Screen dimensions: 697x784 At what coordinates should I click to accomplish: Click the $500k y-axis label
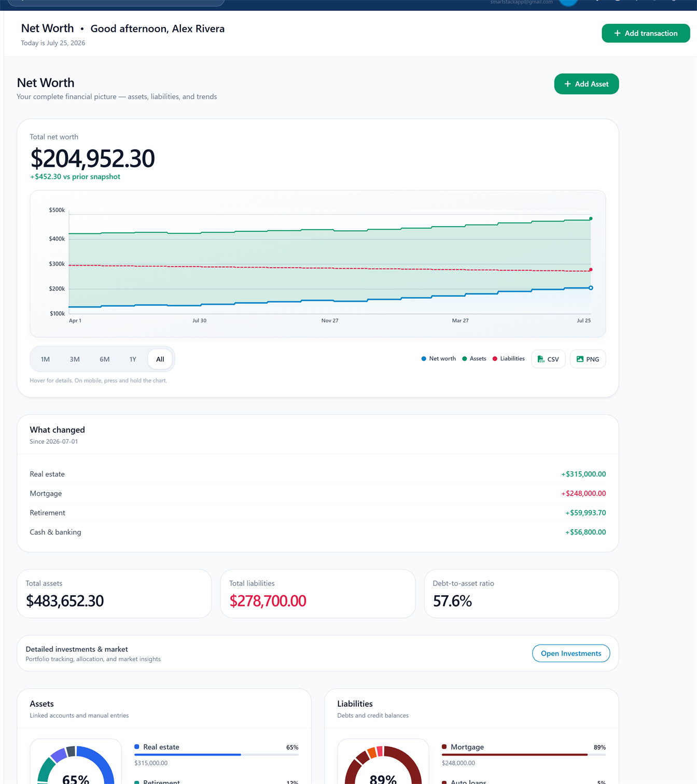click(x=57, y=210)
